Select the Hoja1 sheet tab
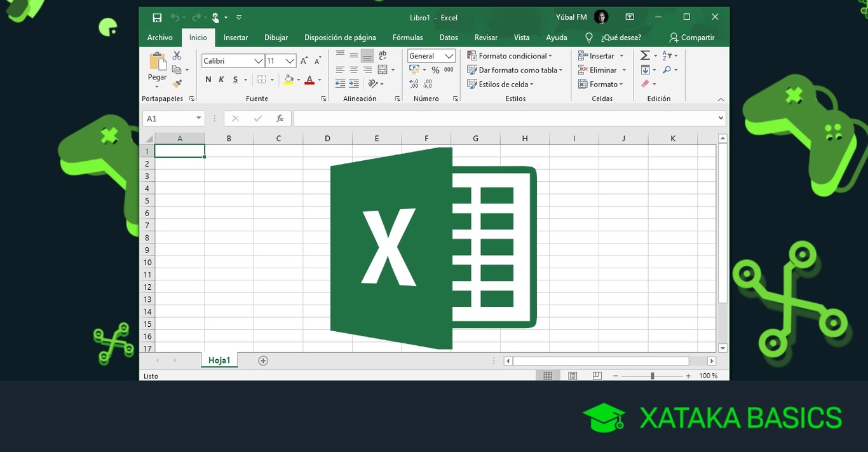 click(219, 360)
